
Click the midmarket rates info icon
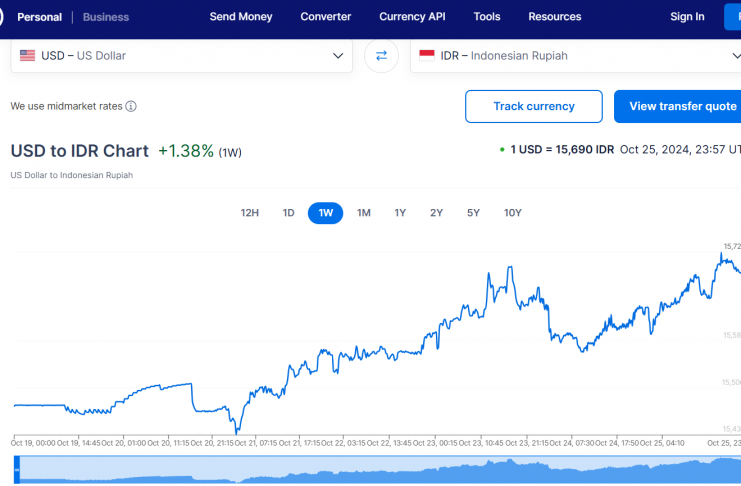click(131, 106)
